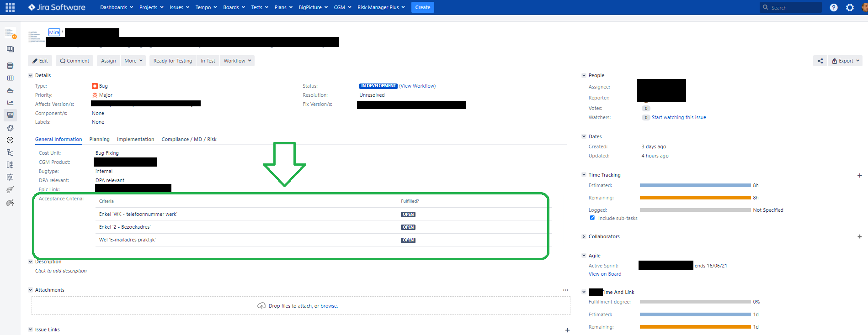Open the Kanban board sidebar icon
The width and height of the screenshot is (868, 335).
point(10,49)
